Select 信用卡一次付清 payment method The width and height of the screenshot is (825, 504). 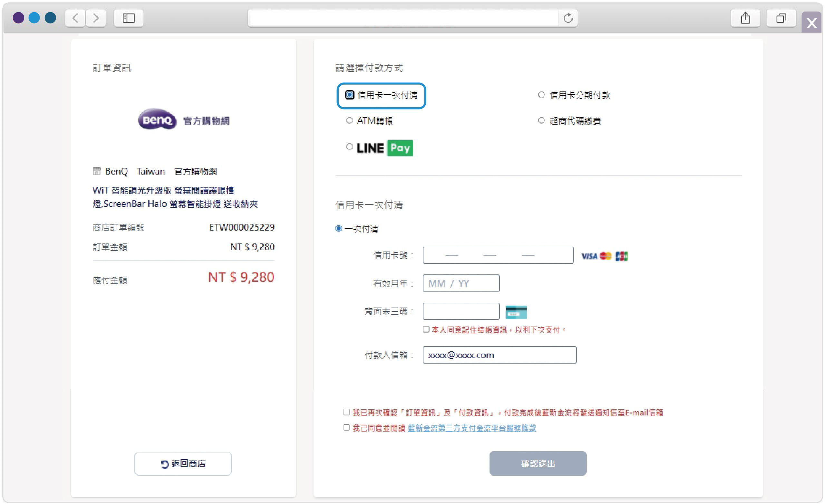point(350,95)
